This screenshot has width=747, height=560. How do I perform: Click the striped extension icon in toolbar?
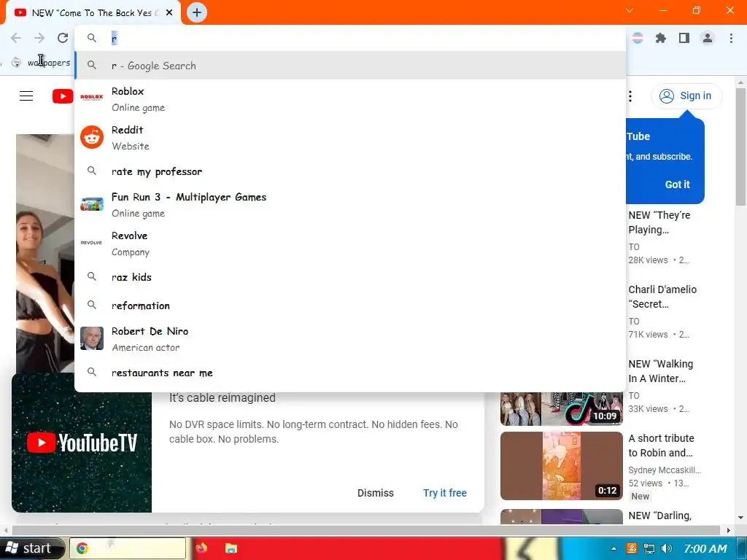(x=638, y=38)
